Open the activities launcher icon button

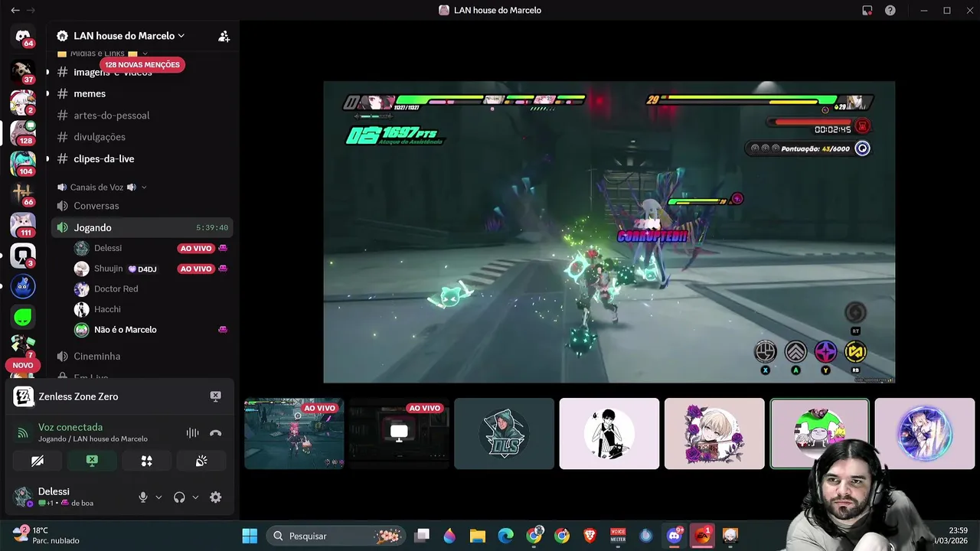[147, 461]
